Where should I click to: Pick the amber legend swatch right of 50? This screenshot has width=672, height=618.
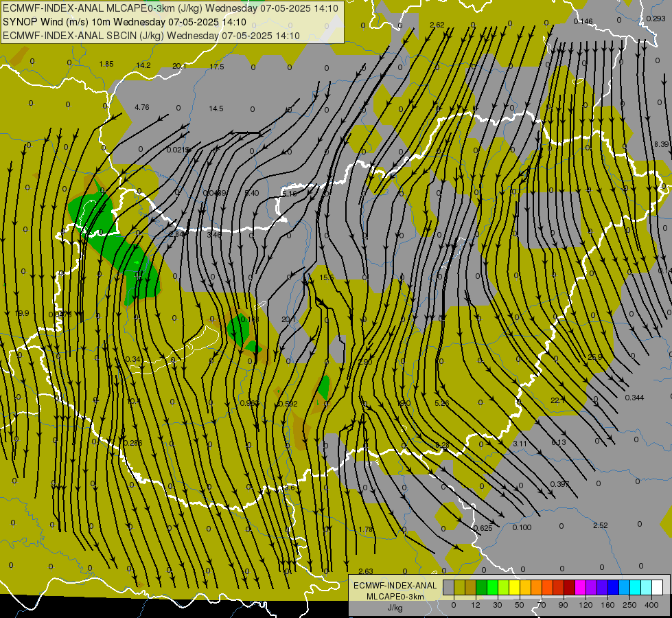[x=525, y=588]
